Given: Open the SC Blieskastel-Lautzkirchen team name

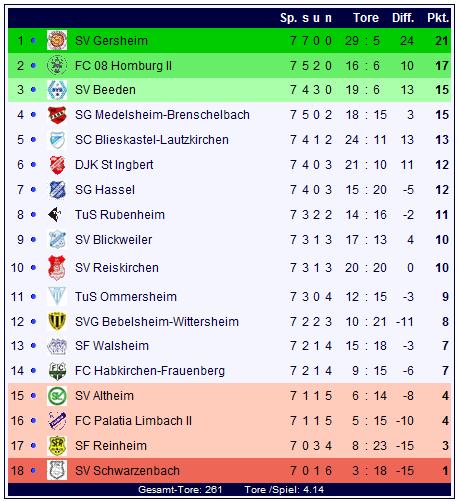Looking at the screenshot, I should [x=152, y=140].
